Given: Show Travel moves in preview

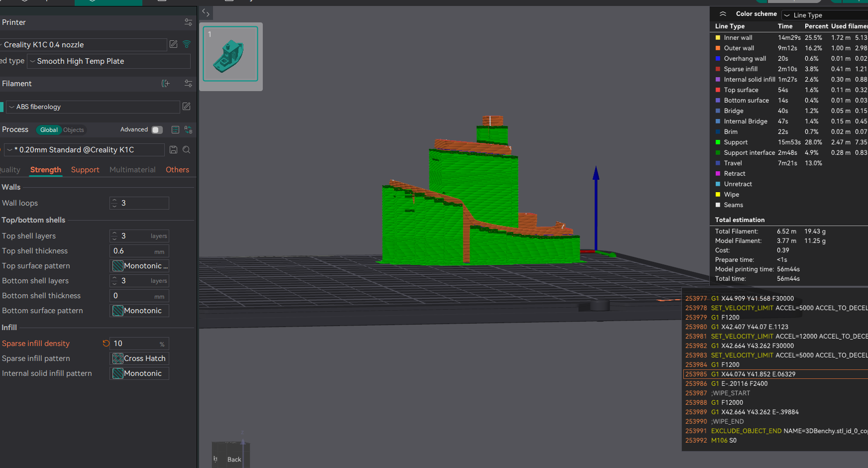Looking at the screenshot, I should 718,163.
